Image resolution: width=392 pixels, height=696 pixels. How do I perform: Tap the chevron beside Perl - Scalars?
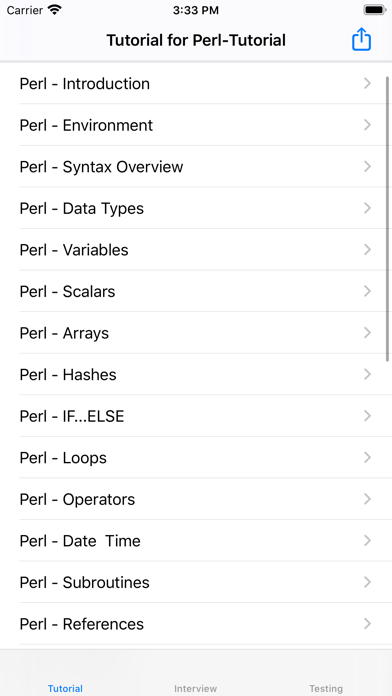(367, 291)
